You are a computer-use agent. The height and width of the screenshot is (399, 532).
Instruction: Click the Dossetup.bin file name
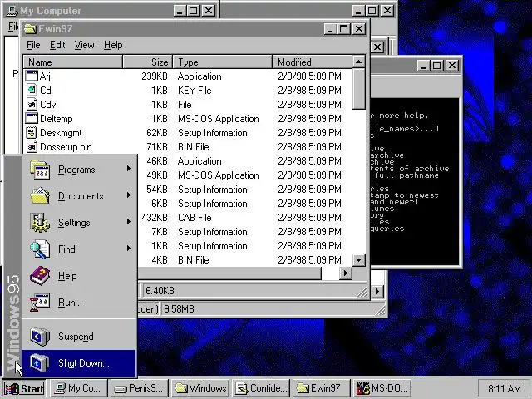(x=66, y=147)
